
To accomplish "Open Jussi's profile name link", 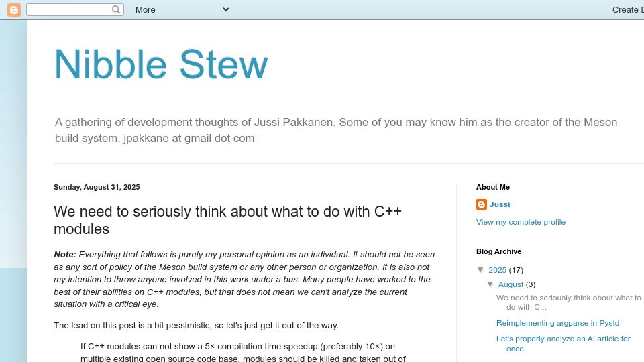I will click(500, 204).
